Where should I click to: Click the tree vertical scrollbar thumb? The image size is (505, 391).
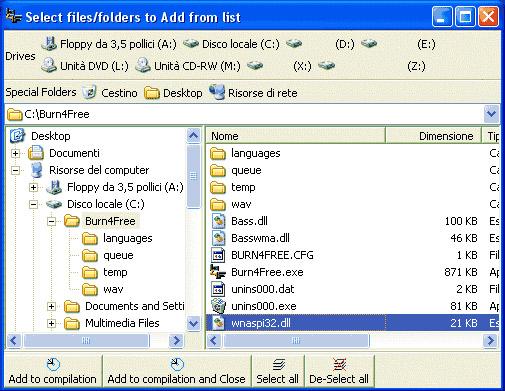tap(194, 176)
